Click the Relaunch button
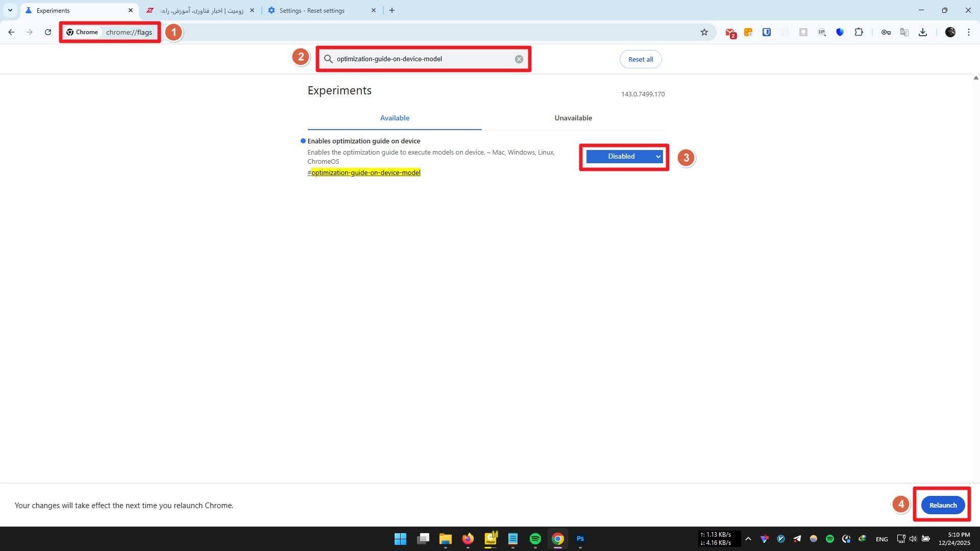This screenshot has height=551, width=980. tap(942, 505)
